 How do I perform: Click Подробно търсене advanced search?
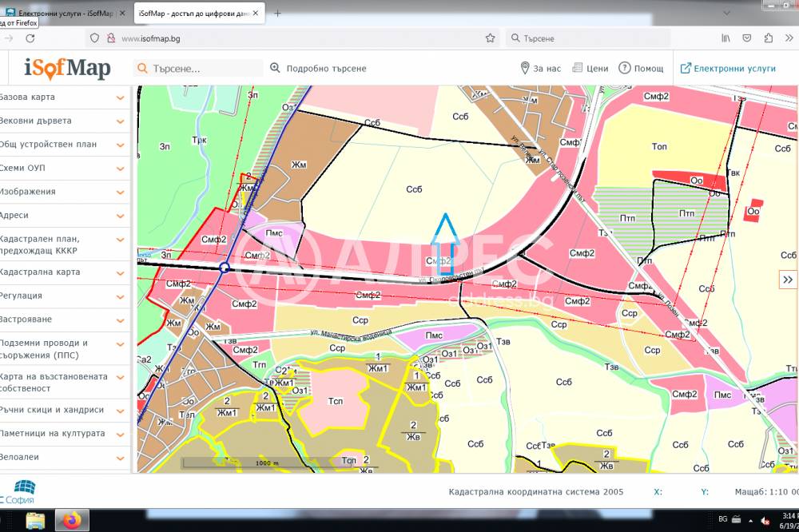click(319, 69)
